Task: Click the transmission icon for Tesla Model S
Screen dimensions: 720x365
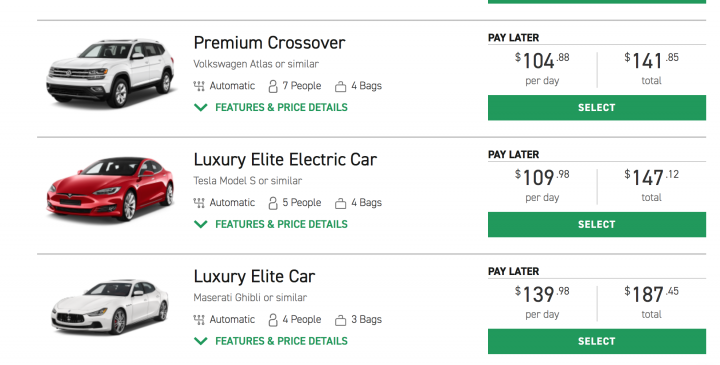Action: point(199,203)
